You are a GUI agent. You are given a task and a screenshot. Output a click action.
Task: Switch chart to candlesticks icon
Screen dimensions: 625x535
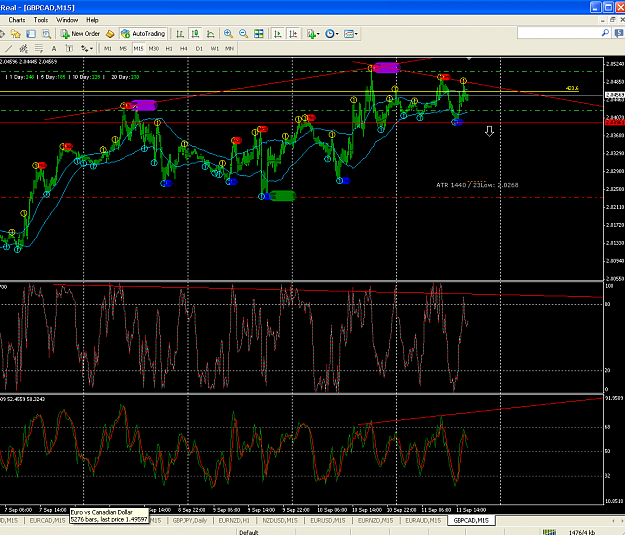point(195,34)
